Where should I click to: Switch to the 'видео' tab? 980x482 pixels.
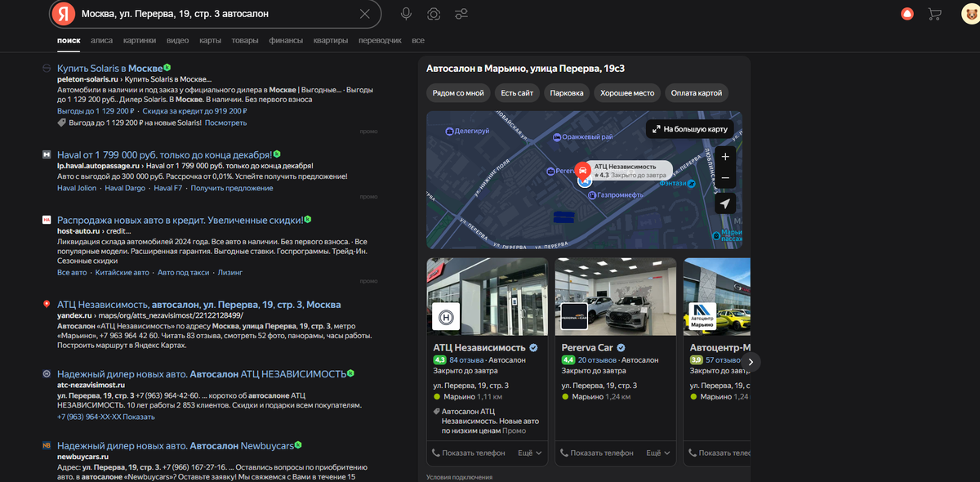(x=177, y=40)
